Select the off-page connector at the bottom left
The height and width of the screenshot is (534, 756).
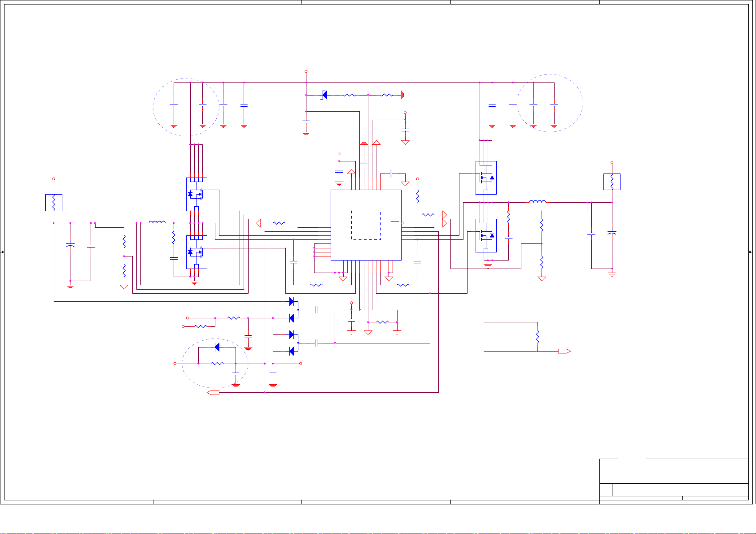(214, 392)
